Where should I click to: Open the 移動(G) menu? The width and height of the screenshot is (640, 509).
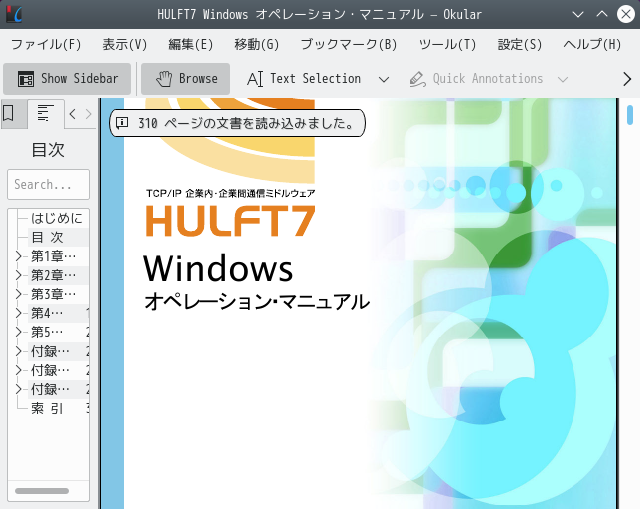[257, 44]
